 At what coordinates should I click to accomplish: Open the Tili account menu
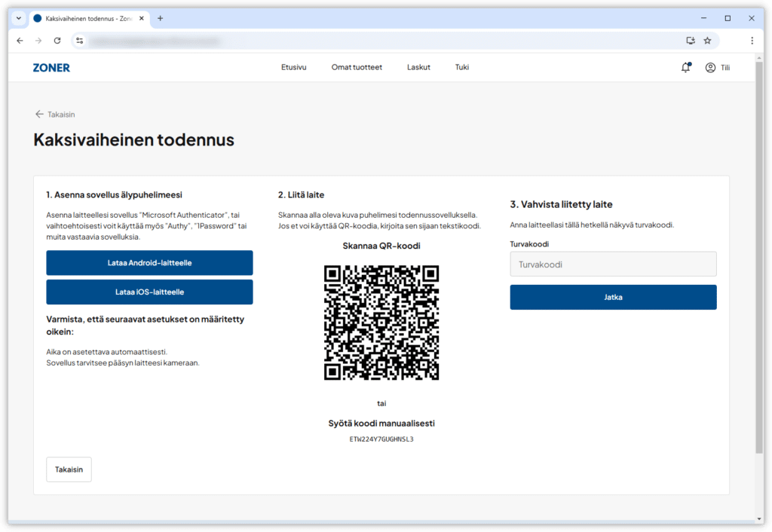(x=717, y=67)
